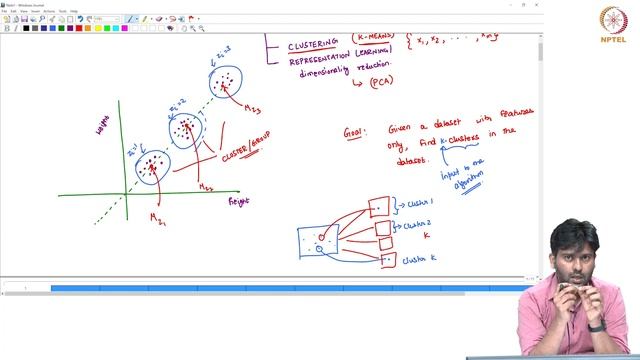Click the vertical scrollbar up arrow
Viewport: 640px width, 360px height.
(540, 37)
